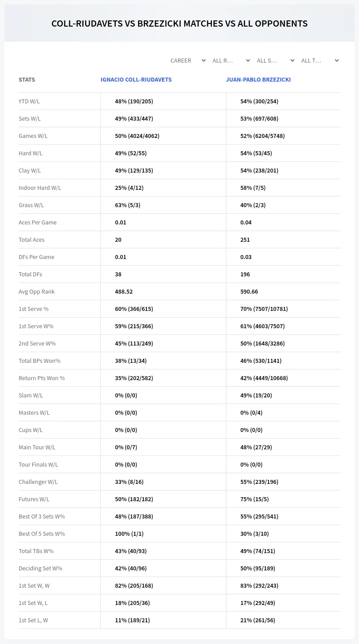Image resolution: width=359 pixels, height=644 pixels.
Task: Click Coll-Riudavets' 488.52 average rank value
Action: [x=124, y=291]
